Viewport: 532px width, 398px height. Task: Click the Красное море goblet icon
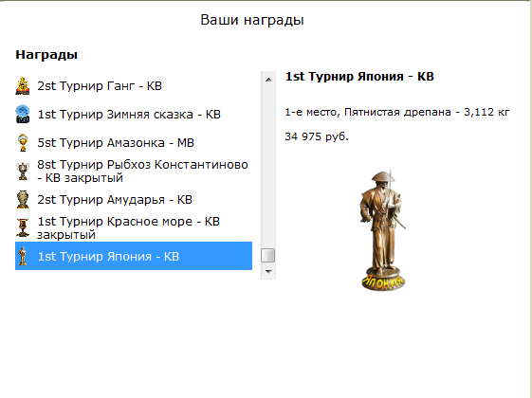(x=23, y=227)
